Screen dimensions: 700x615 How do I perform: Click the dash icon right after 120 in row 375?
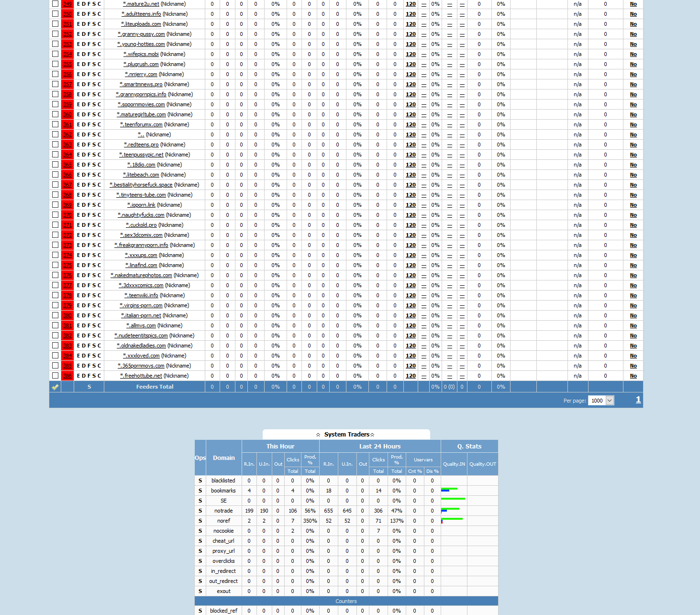tap(424, 266)
